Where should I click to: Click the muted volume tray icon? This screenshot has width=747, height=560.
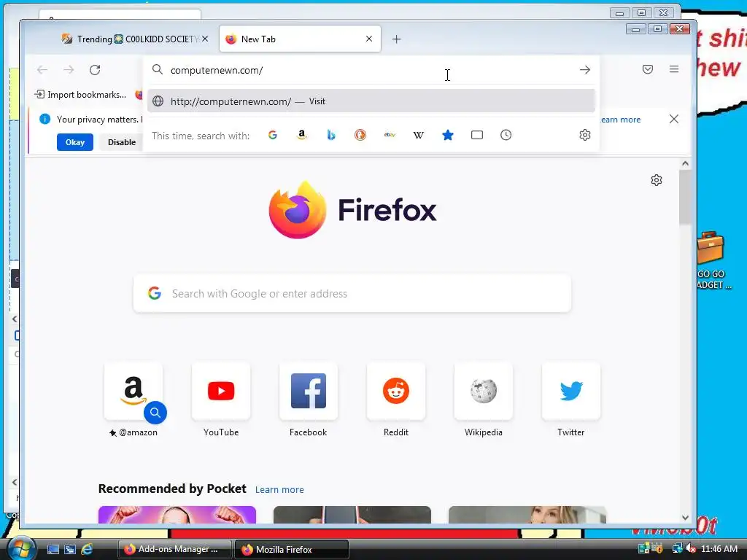pyautogui.click(x=690, y=549)
